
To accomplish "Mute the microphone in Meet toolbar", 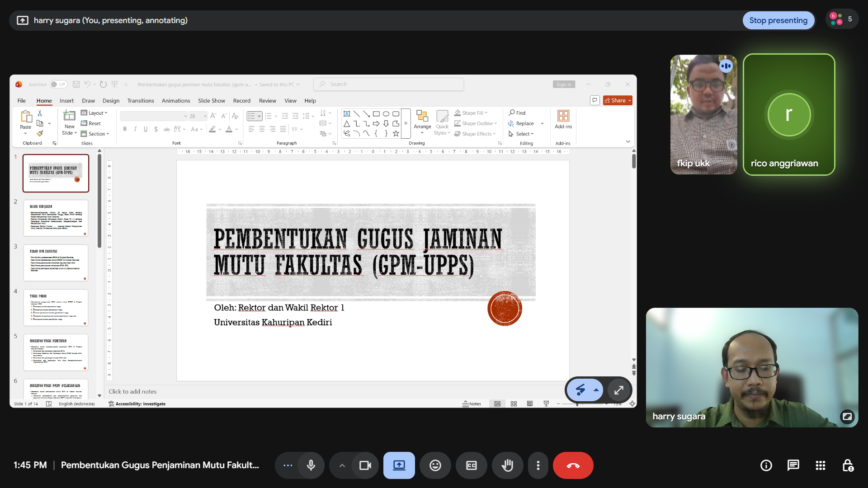I will (x=311, y=465).
